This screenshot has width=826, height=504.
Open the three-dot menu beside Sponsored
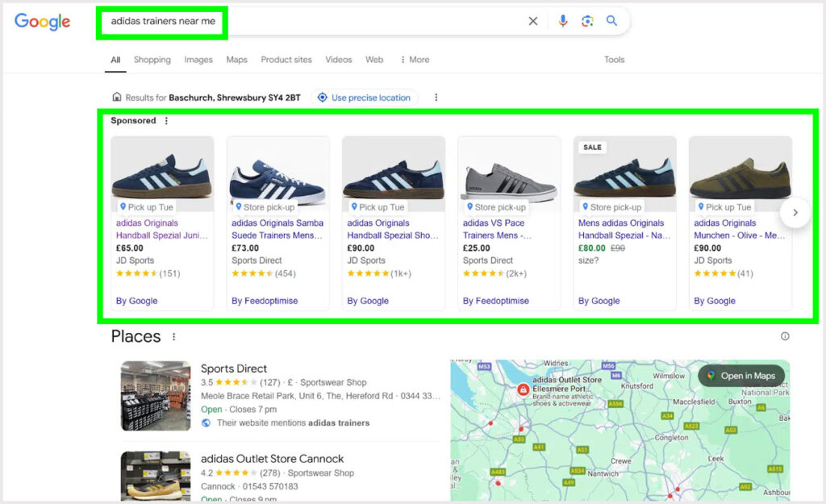[167, 121]
